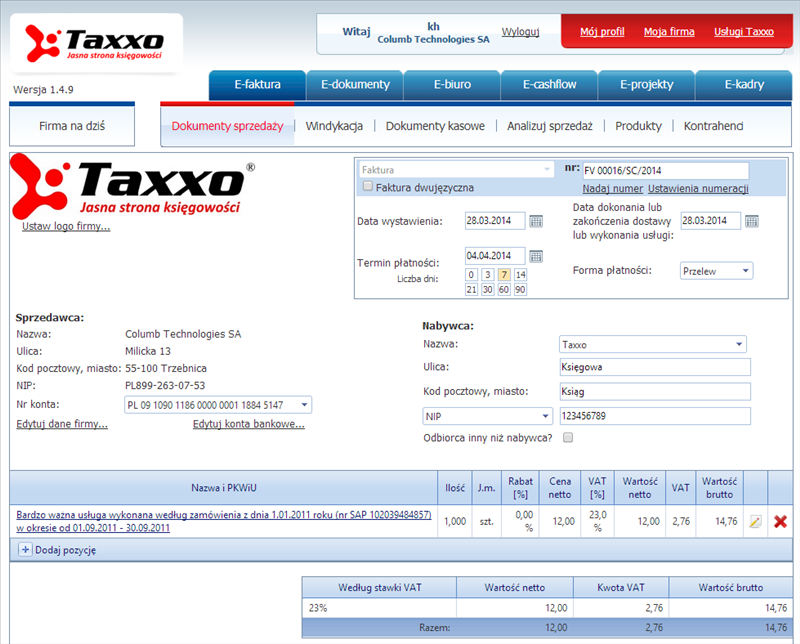Set payment term to 14 days
Screen dimensions: 800x644
coord(520,275)
